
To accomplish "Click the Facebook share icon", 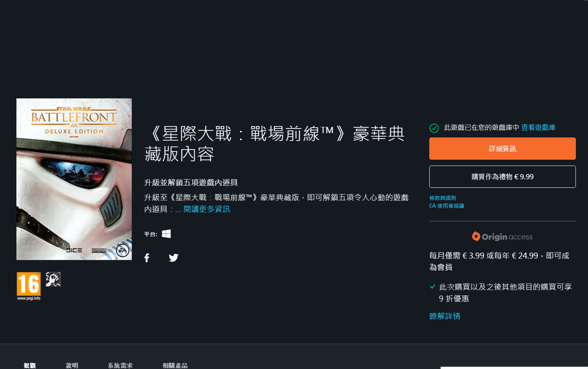I will tap(147, 258).
